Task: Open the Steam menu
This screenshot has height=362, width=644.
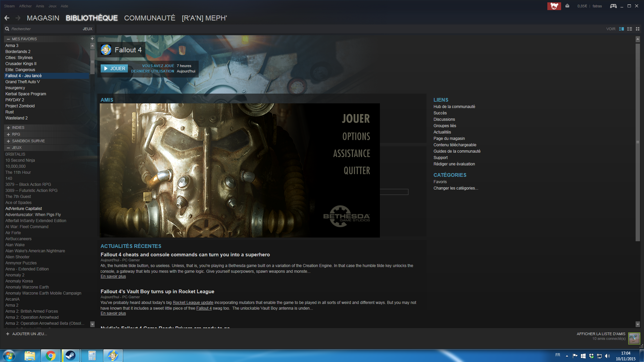Action: [9, 6]
